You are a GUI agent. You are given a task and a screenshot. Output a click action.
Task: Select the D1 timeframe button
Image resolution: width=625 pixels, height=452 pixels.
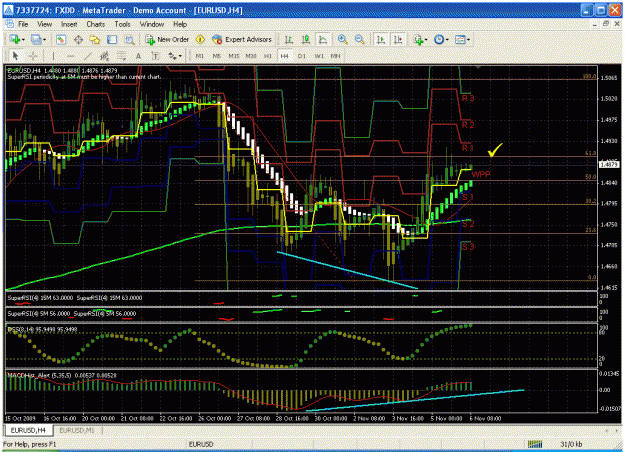(302, 56)
